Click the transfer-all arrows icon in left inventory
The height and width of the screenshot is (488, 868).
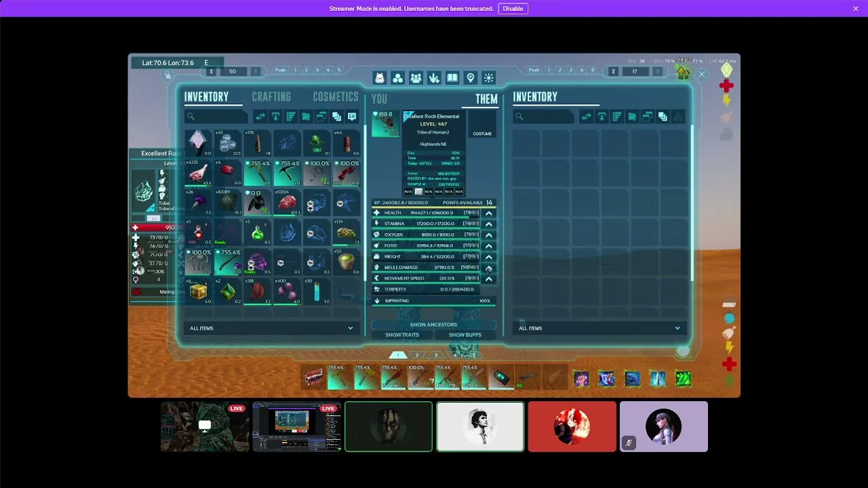coord(260,117)
